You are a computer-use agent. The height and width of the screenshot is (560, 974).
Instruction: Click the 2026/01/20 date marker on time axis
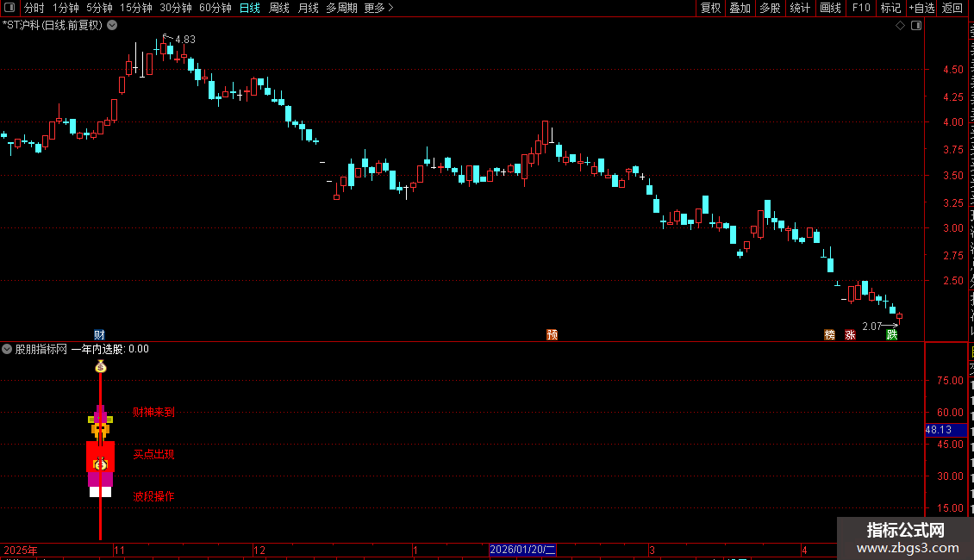coord(522,550)
